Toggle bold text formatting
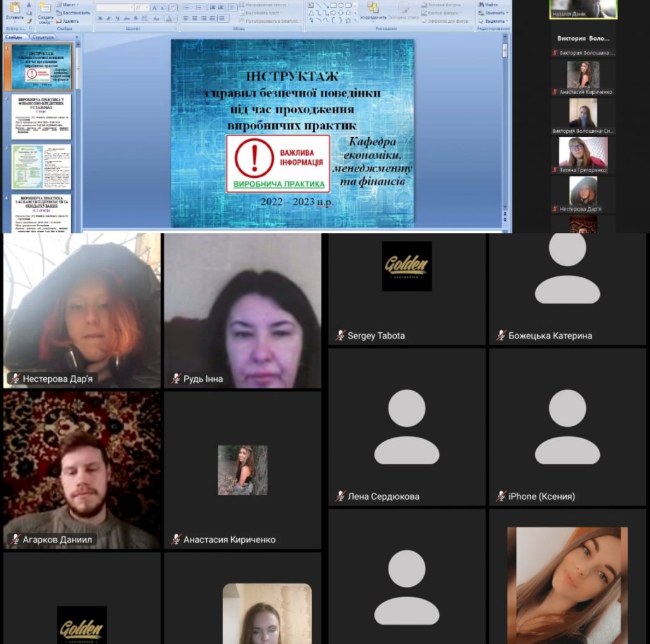 tap(100, 18)
